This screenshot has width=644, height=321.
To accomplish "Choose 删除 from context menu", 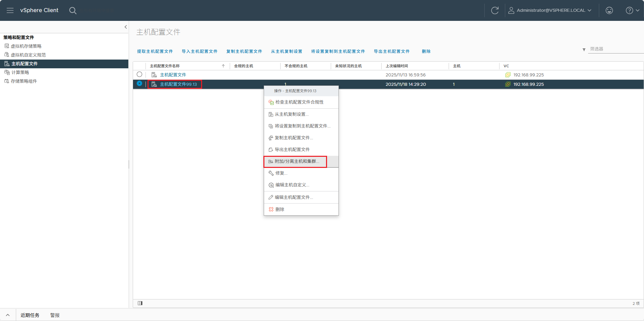I will (301, 209).
